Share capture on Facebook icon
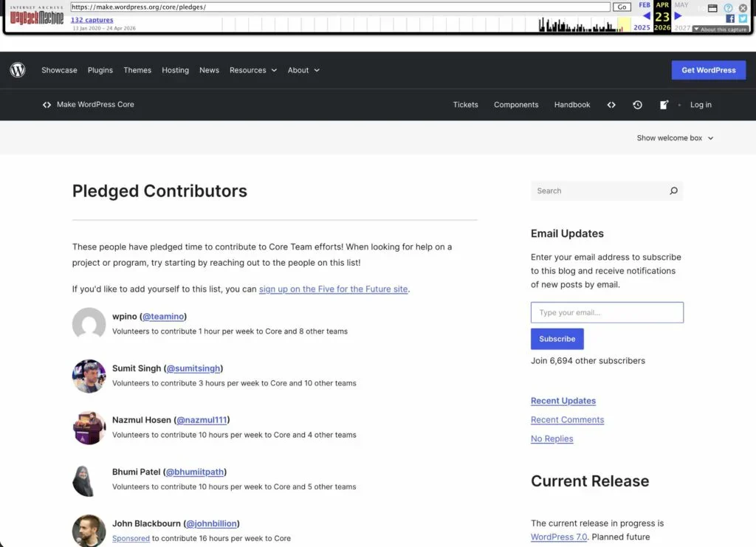The width and height of the screenshot is (756, 547). [730, 18]
